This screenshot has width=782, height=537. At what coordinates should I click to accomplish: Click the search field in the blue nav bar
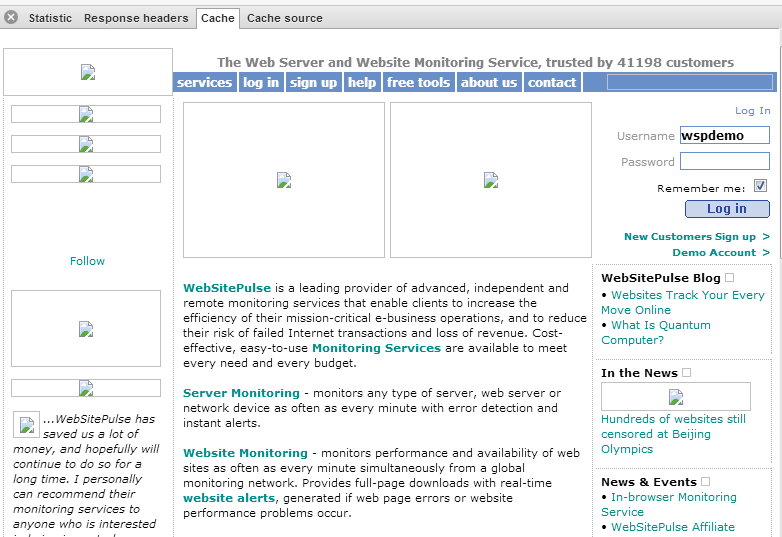pos(690,82)
